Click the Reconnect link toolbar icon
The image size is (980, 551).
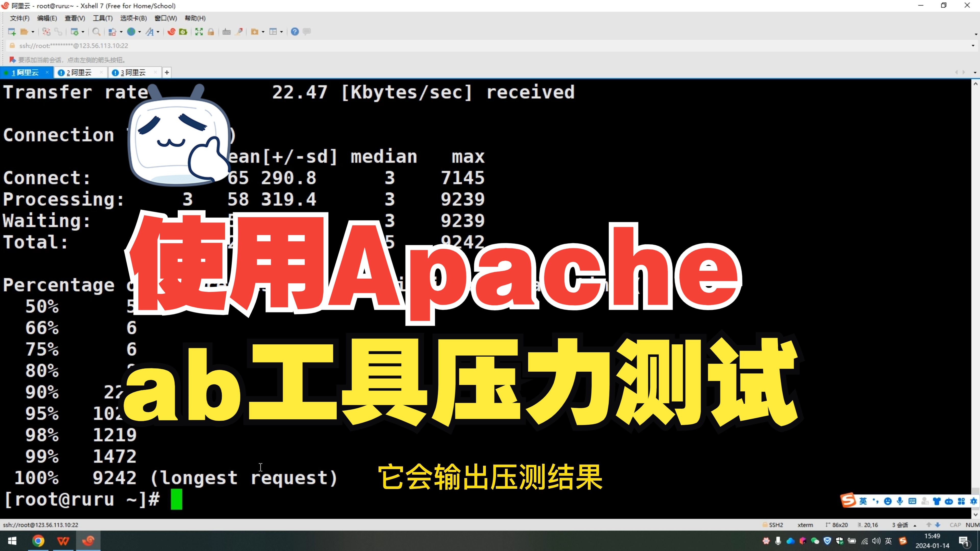pyautogui.click(x=58, y=32)
